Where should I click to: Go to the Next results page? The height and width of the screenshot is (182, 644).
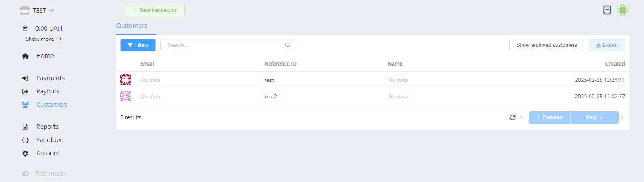(594, 117)
